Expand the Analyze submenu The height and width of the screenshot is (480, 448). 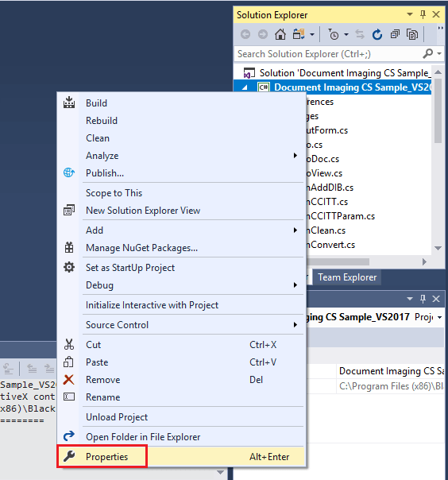295,156
